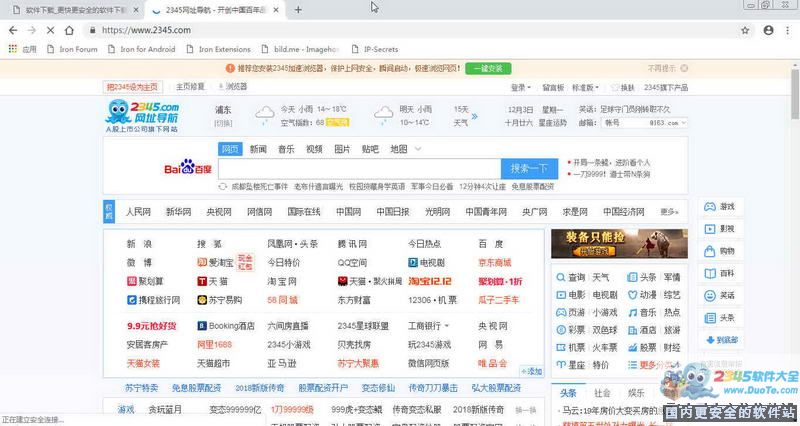Refresh hot searches with the circular arrow icon
Screen dimensions: 800x426
click(222, 187)
